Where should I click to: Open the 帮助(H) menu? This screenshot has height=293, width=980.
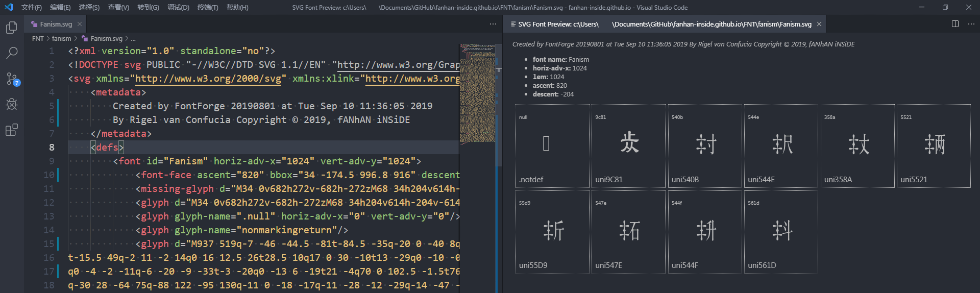pyautogui.click(x=237, y=7)
